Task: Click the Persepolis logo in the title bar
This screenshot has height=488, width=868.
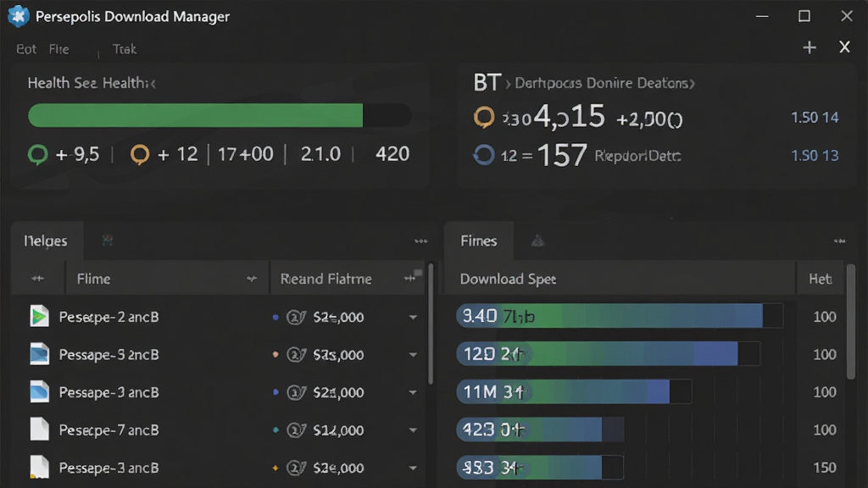Action: [19, 16]
